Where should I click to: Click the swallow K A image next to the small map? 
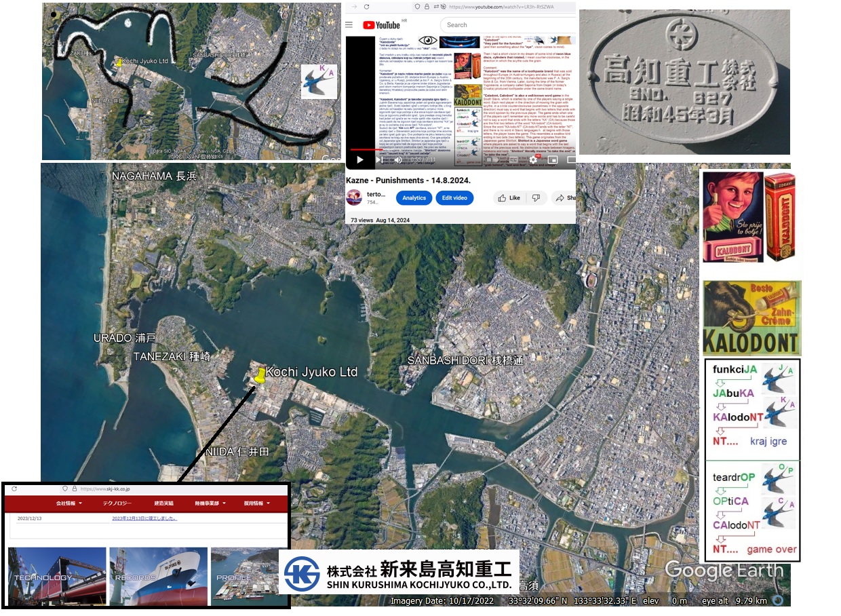click(319, 81)
